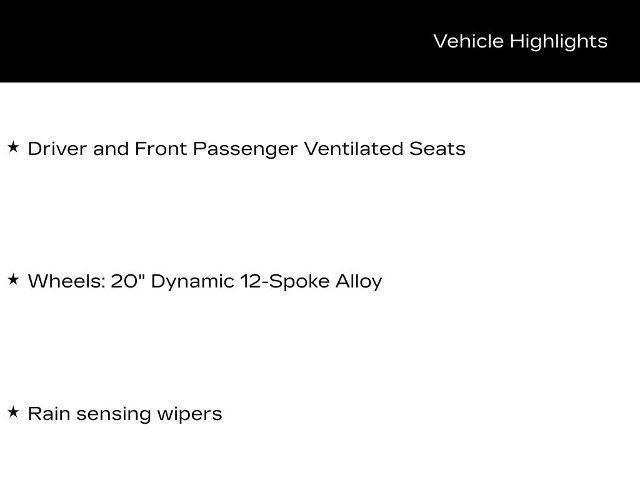Open the Wheels: 20" Dynamic 12-Spoke Alloy item
The height and width of the screenshot is (480, 640).
(205, 282)
